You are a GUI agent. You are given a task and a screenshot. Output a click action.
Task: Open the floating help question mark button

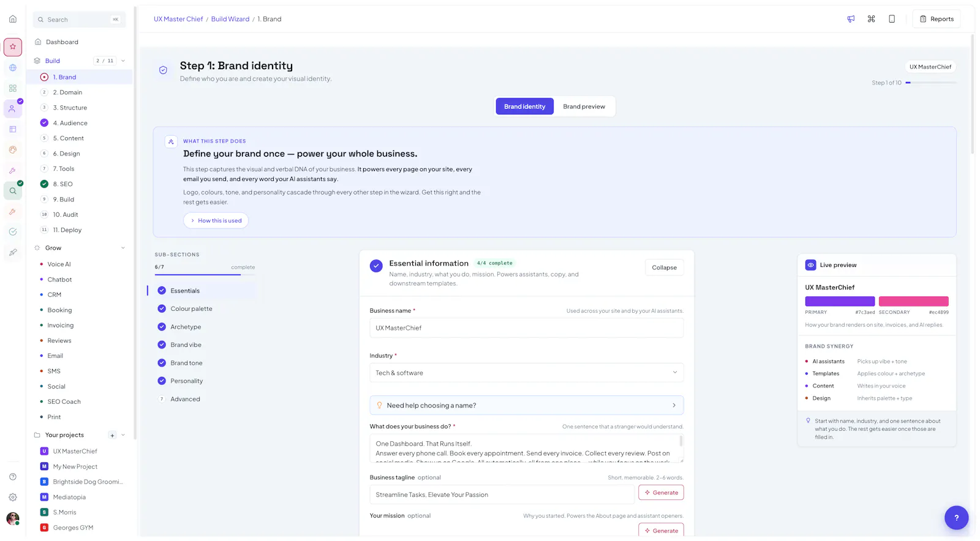956,518
